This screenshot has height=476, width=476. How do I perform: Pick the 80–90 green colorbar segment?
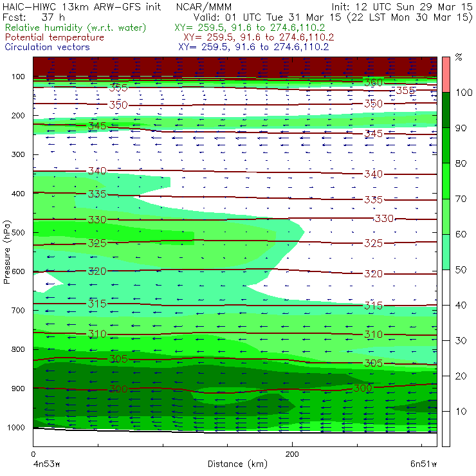[x=446, y=145]
